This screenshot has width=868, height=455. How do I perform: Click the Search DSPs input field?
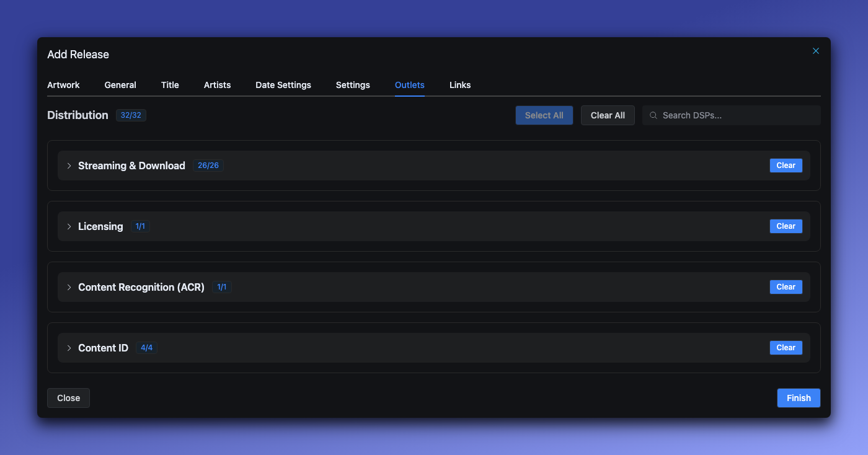coord(738,115)
